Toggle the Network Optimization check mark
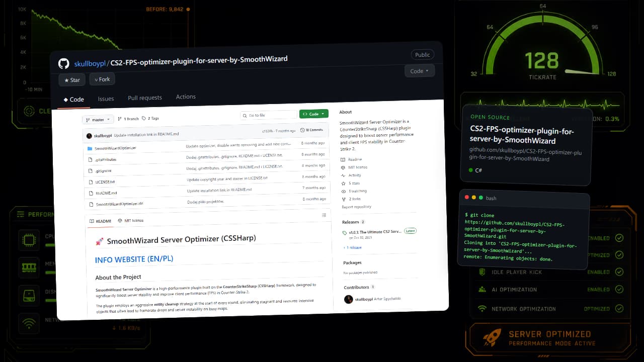The height and width of the screenshot is (362, 644). 619,309
